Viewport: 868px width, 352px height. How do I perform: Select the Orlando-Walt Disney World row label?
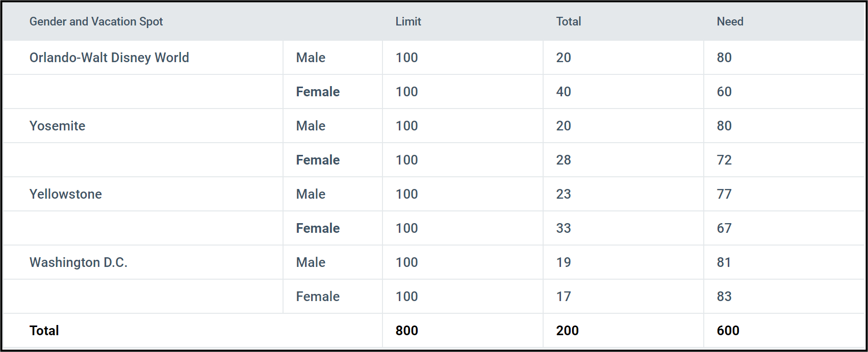click(x=109, y=58)
